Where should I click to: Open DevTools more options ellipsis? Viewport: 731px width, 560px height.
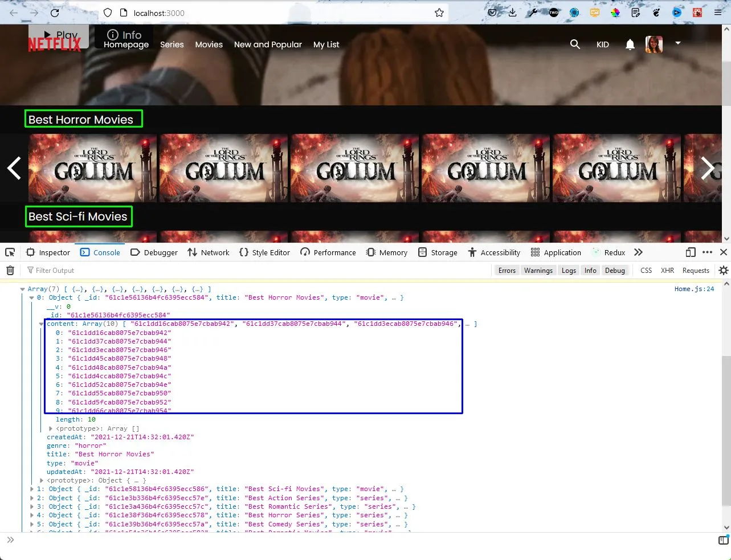coord(708,252)
